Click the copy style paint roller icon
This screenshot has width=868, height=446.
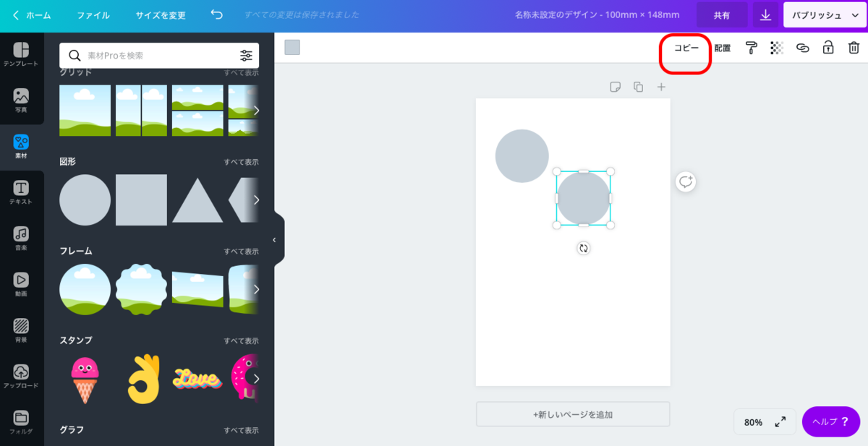pos(751,48)
